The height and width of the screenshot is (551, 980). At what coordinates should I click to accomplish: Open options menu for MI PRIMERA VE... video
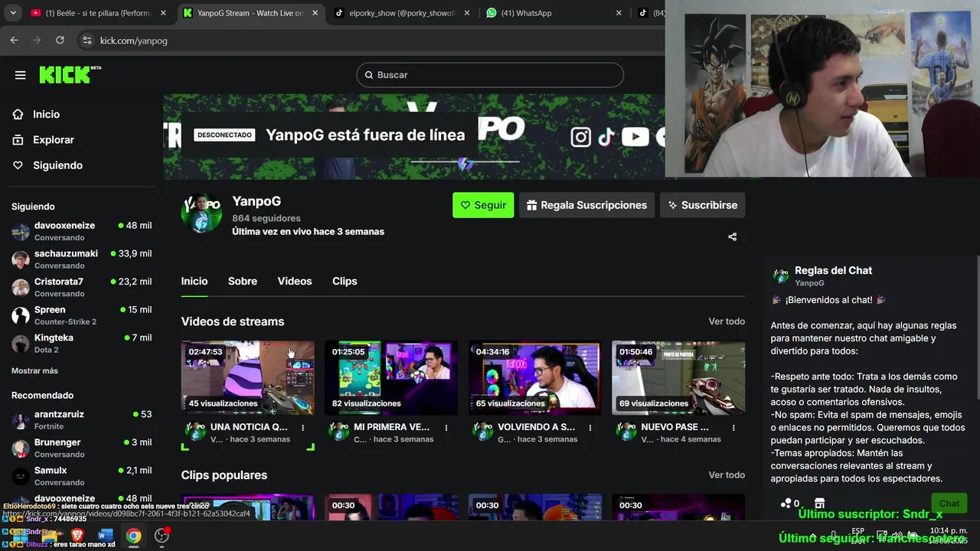point(446,428)
